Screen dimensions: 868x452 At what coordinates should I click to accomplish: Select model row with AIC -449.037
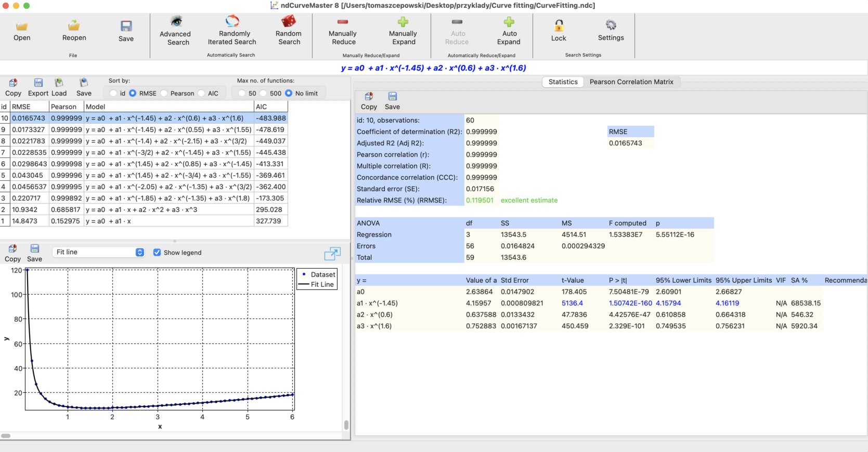tap(144, 141)
